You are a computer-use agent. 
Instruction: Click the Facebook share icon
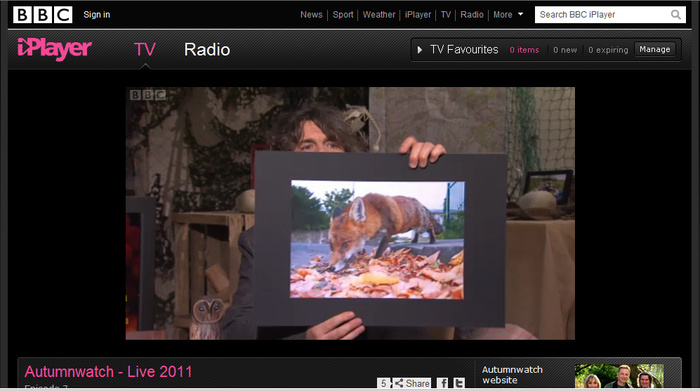[442, 383]
